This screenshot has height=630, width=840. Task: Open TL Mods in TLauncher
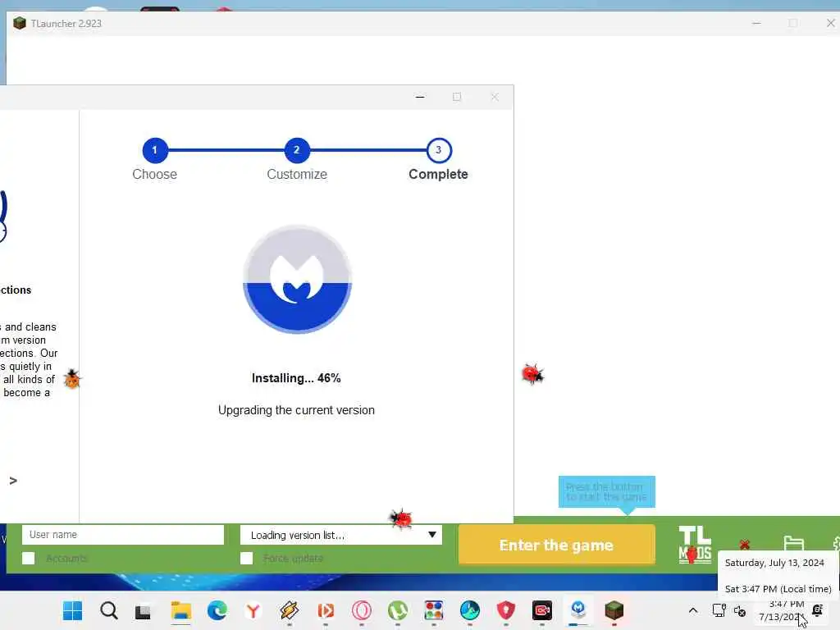(x=695, y=545)
